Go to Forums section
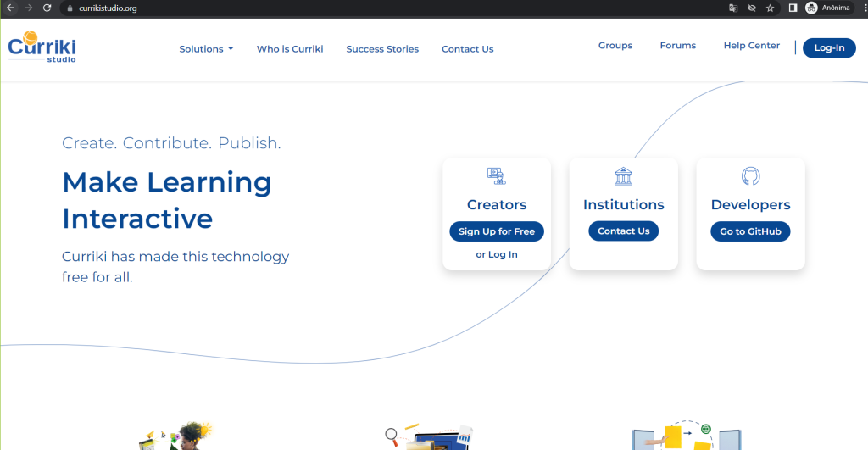Image resolution: width=868 pixels, height=450 pixels. (678, 46)
